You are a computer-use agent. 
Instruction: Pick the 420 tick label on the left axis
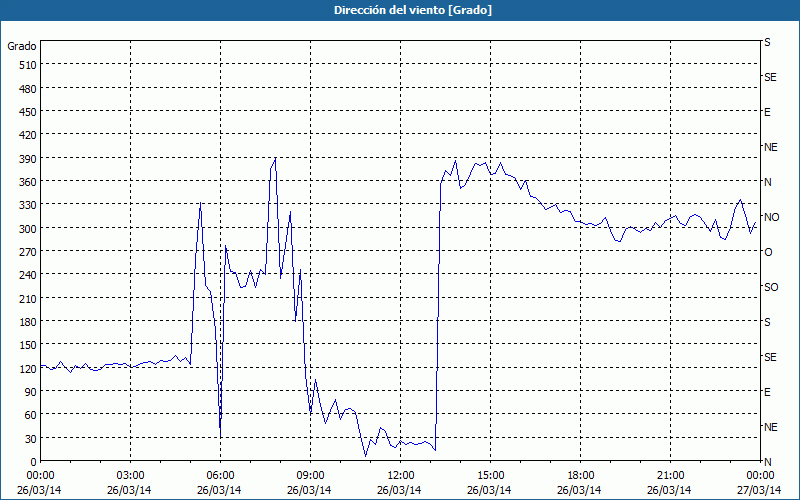29,135
